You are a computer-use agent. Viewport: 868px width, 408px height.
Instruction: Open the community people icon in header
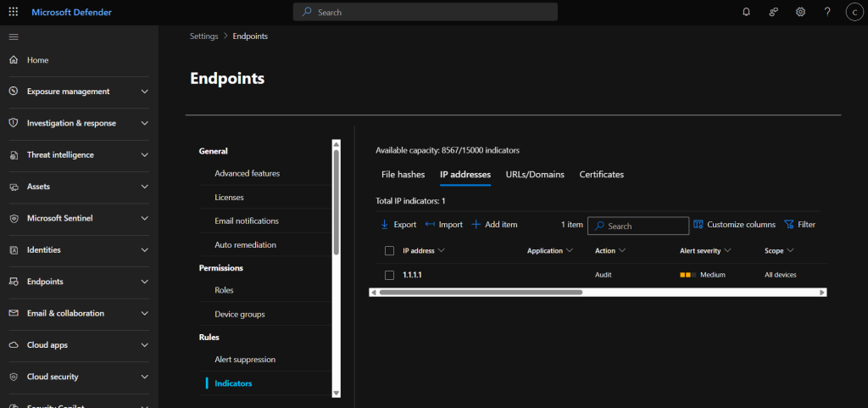click(774, 12)
